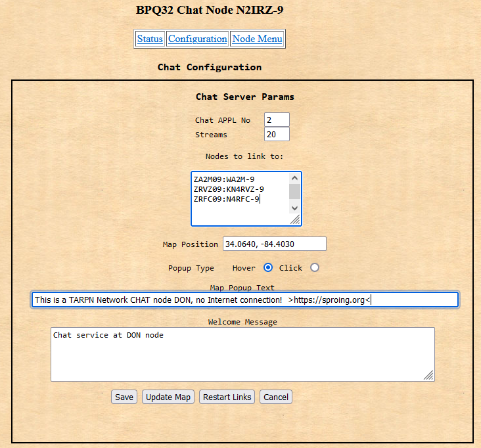The image size is (481, 448).
Task: Click the Streams label
Action: pos(211,135)
